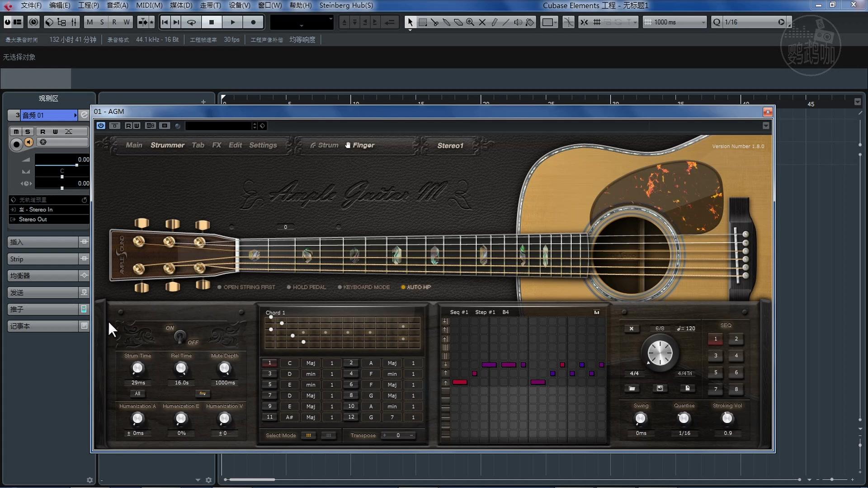Screen dimensions: 868x488
Task: Open the MIDI menu
Action: [149, 5]
